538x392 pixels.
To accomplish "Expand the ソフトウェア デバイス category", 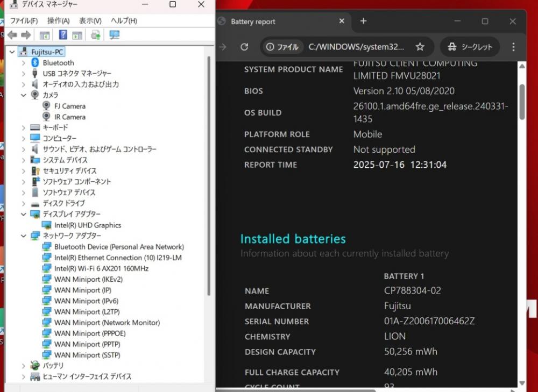I will point(23,193).
